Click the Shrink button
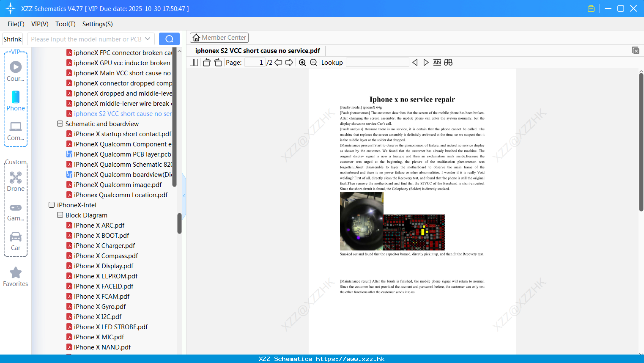 (x=13, y=39)
